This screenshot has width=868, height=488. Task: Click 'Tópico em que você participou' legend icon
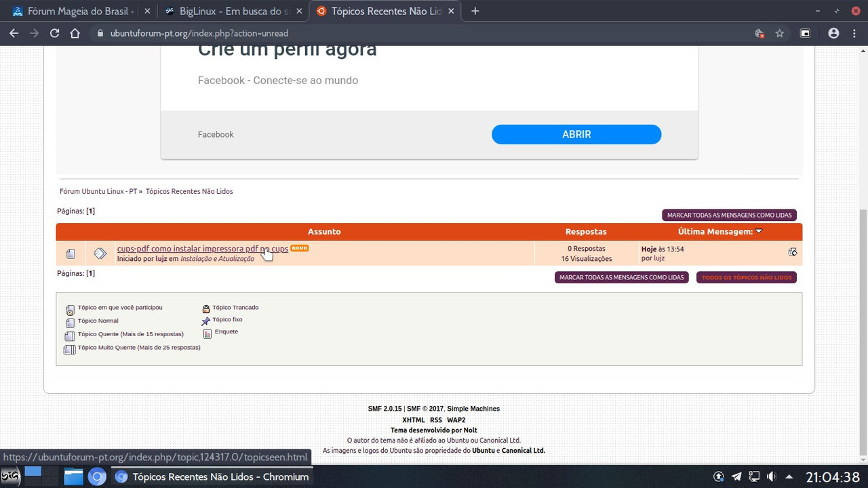point(70,310)
